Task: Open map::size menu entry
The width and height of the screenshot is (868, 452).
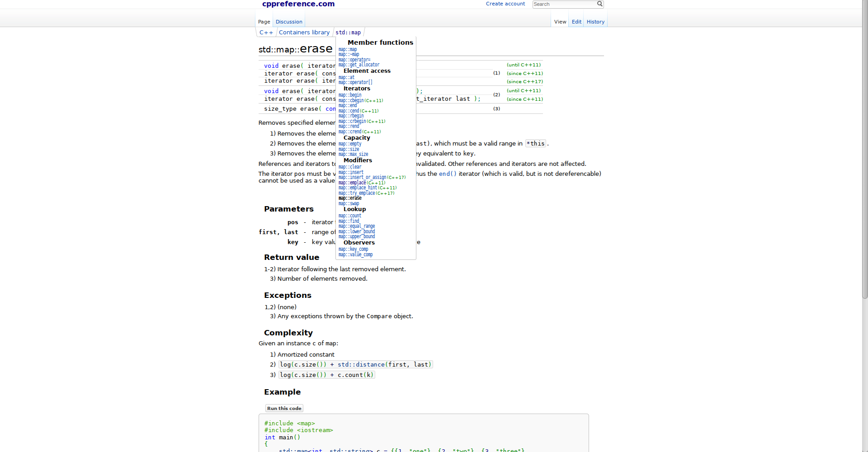Action: (349, 149)
